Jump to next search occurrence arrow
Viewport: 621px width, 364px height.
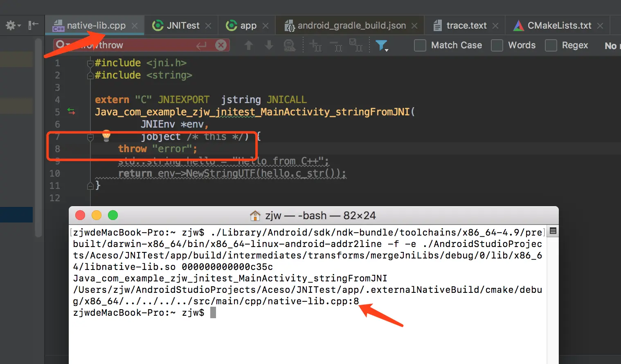[269, 45]
